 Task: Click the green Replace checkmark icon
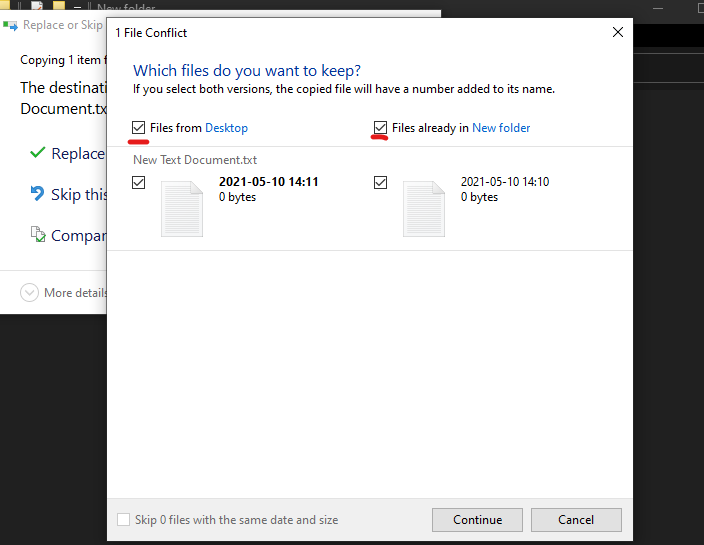37,153
